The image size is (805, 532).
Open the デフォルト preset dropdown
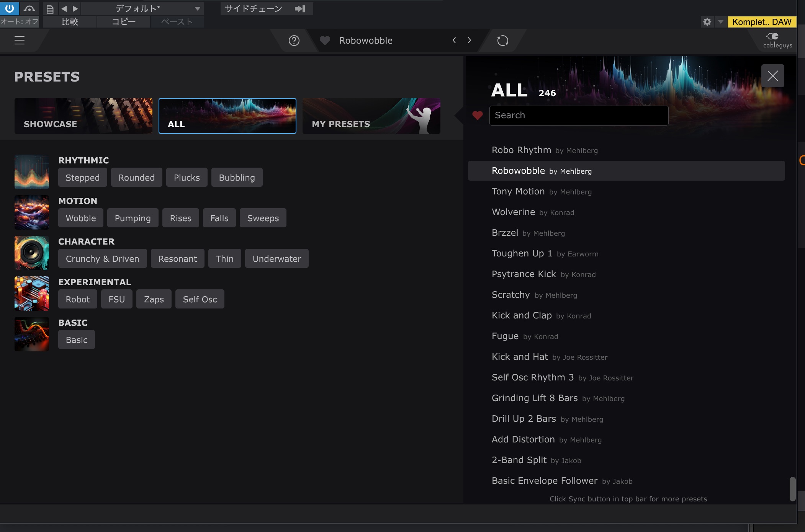pyautogui.click(x=142, y=8)
